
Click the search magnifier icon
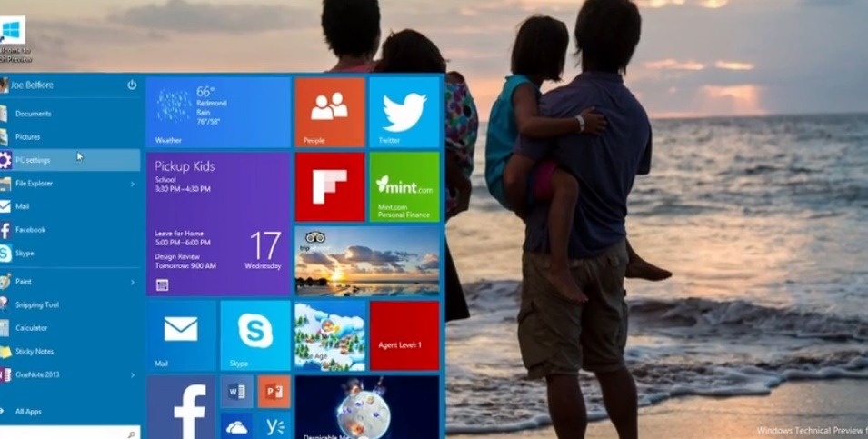tap(132, 434)
